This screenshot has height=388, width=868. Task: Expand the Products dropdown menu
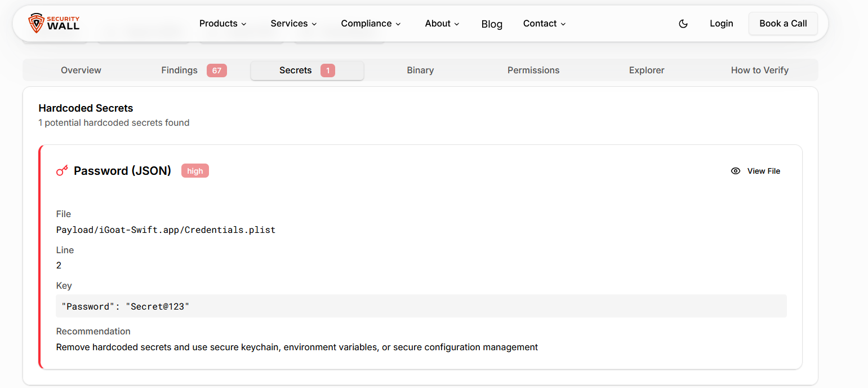tap(223, 24)
